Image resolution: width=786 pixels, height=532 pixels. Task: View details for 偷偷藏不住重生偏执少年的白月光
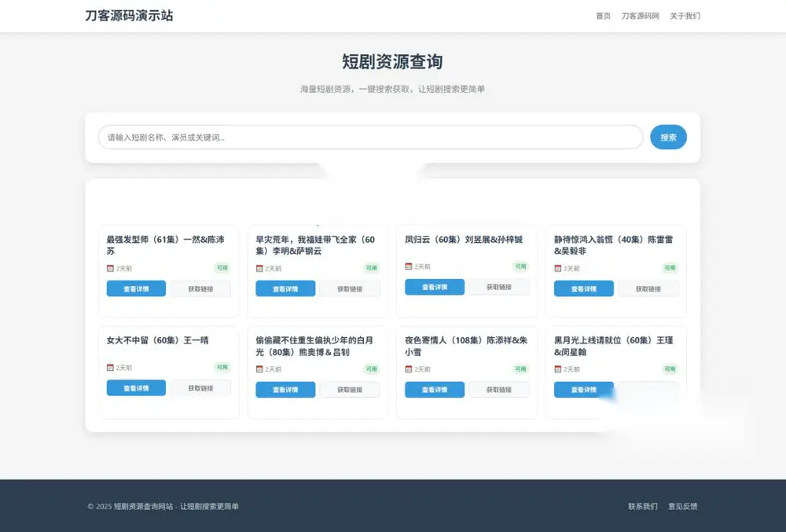click(x=285, y=390)
